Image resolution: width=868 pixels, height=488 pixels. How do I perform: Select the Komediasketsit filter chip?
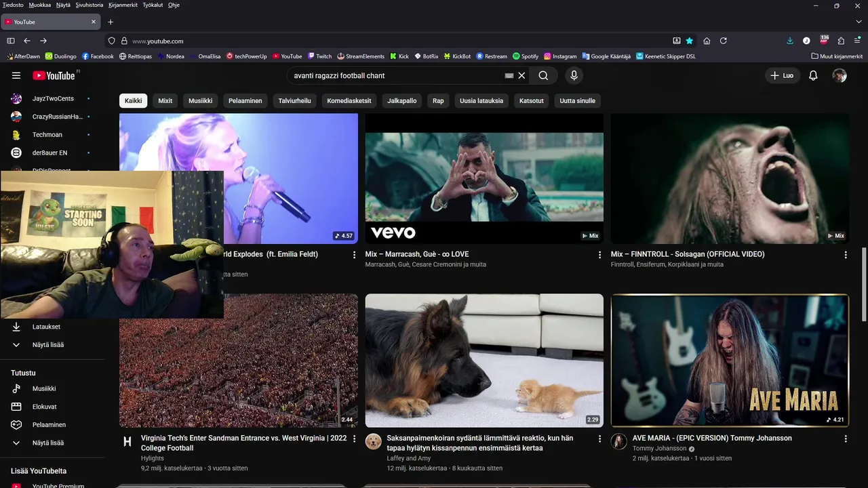349,101
